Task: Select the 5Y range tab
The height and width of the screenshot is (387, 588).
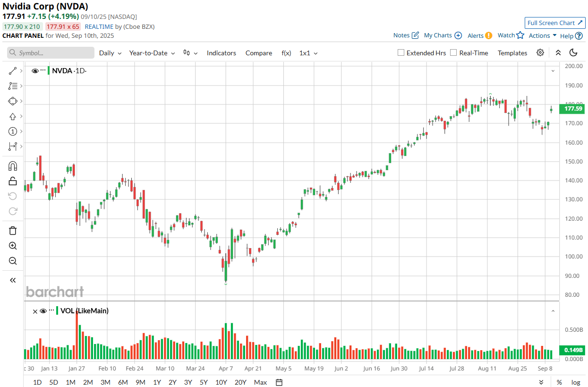Action: pos(204,382)
